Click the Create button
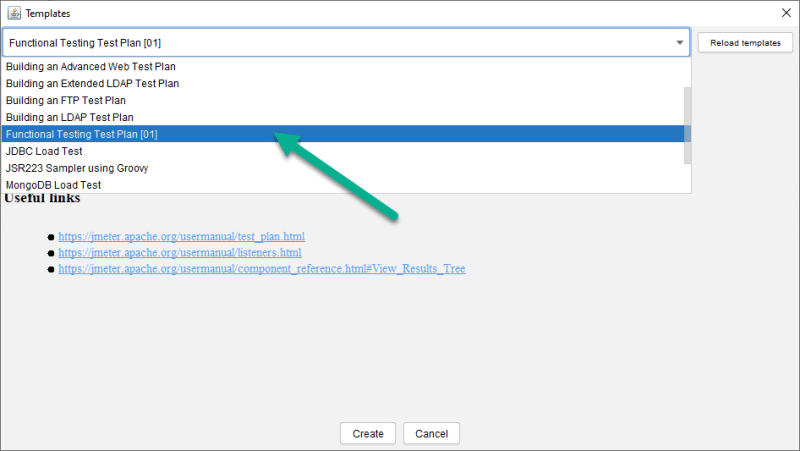Screen dimensions: 800x451 [368, 433]
